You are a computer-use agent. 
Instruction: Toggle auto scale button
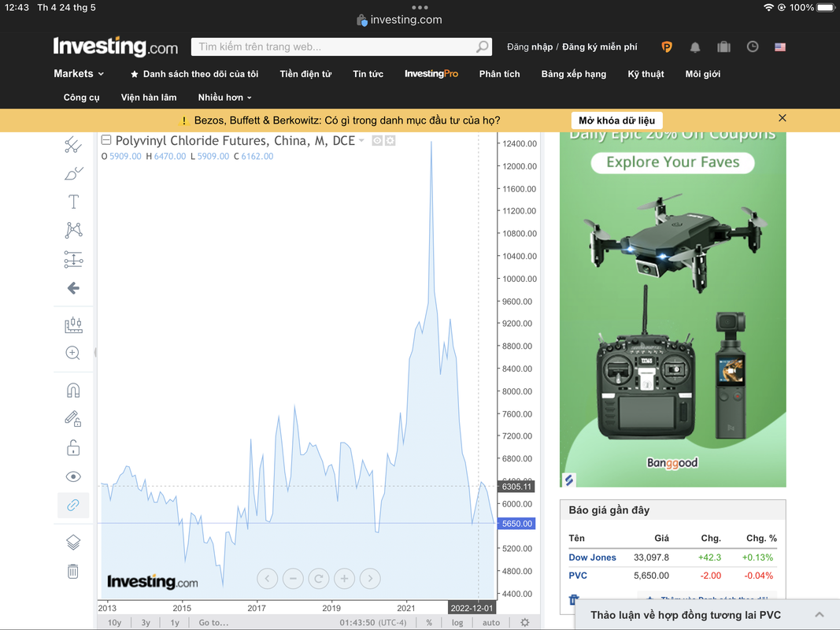pos(490,622)
